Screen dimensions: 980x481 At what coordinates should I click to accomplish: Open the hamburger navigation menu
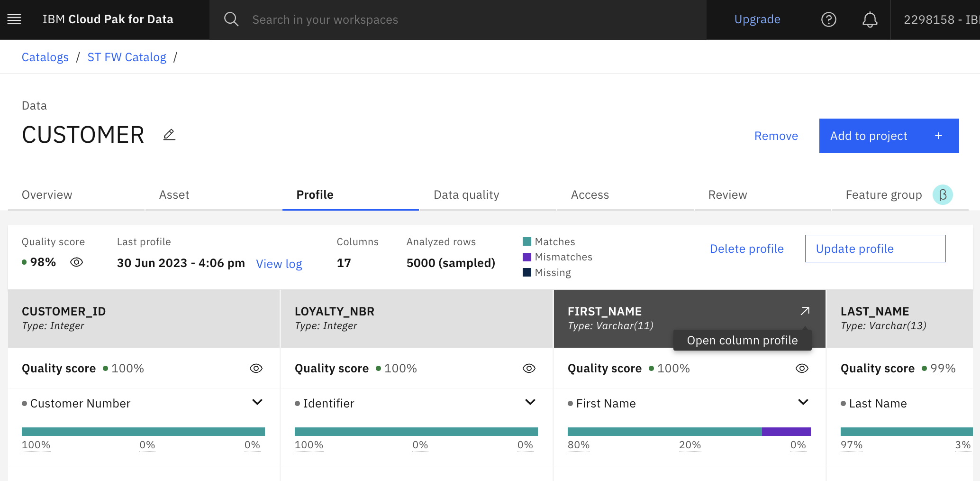point(14,19)
